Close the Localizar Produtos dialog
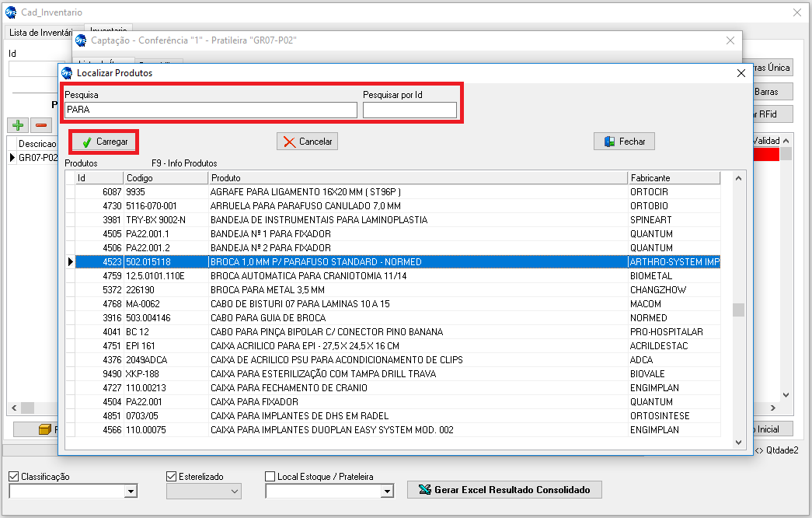 741,73
